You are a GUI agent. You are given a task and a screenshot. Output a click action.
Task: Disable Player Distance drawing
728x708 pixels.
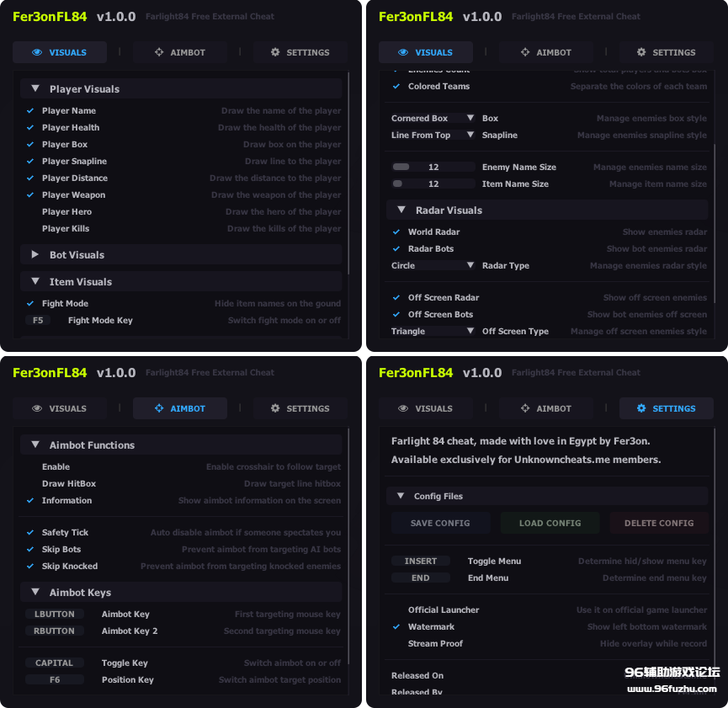[x=30, y=178]
